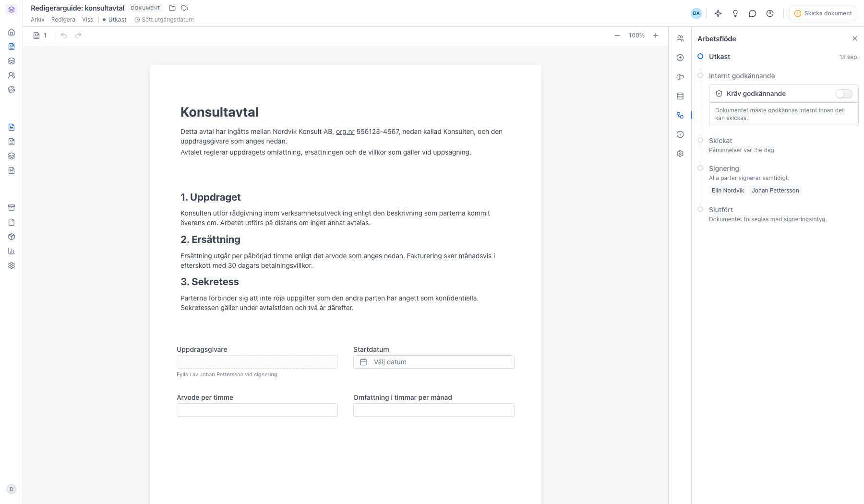Redo the last undone edit
The image size is (864, 504).
pos(78,36)
